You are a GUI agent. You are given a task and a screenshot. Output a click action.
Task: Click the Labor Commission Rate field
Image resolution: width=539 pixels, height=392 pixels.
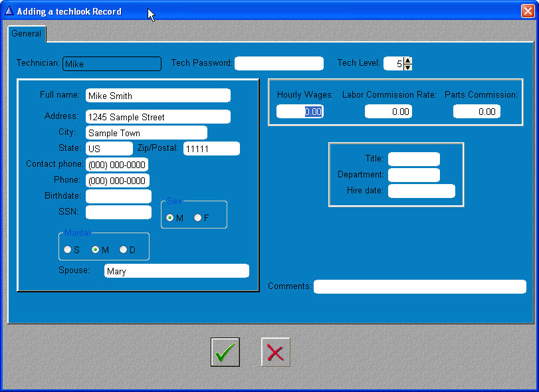point(388,112)
